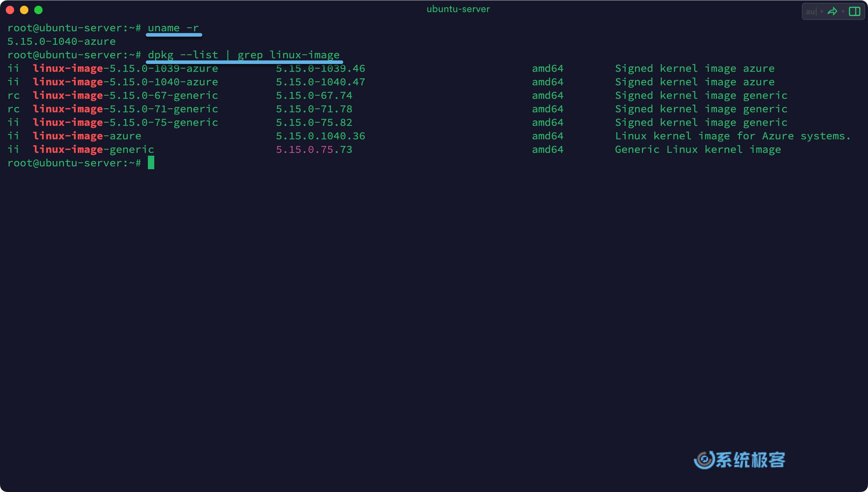Click output '5.15.0-1040-azure' kernel version line

pyautogui.click(x=61, y=42)
